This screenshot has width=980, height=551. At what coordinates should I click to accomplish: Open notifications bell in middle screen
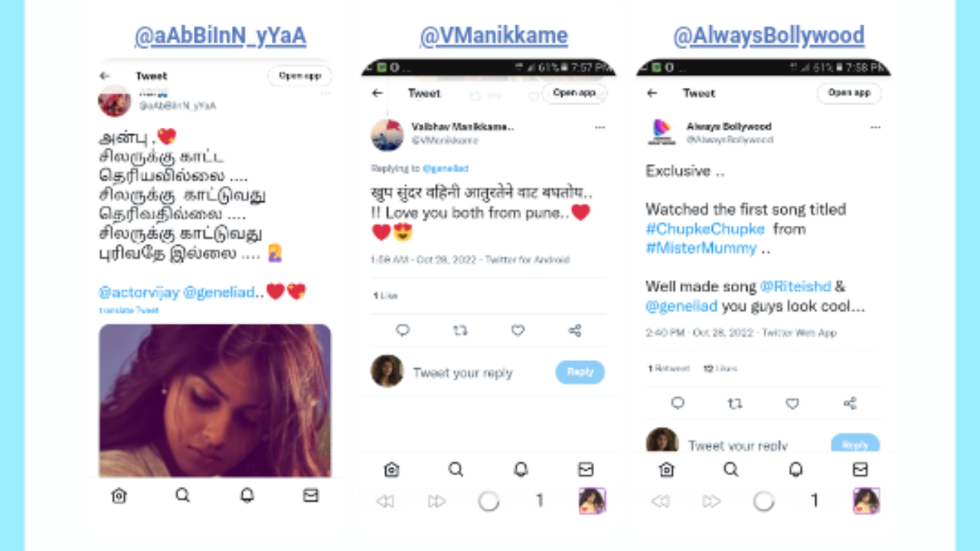pyautogui.click(x=521, y=469)
